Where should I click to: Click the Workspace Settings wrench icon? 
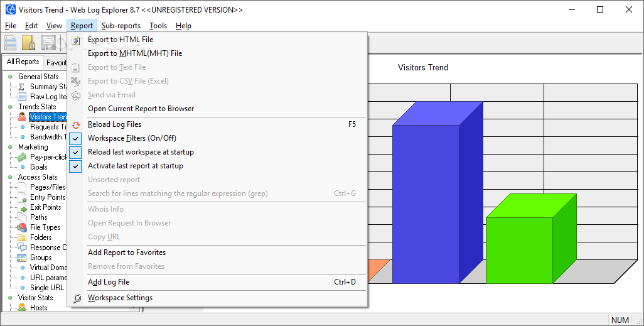point(77,298)
